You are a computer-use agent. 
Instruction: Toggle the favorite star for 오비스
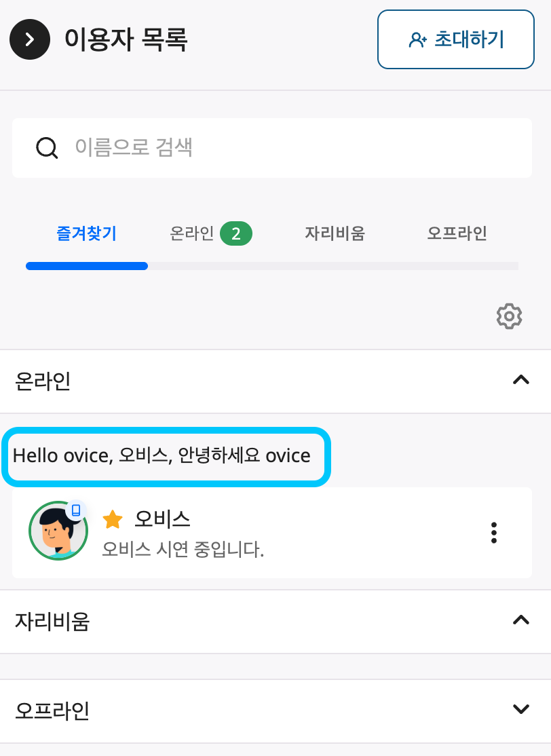(113, 520)
